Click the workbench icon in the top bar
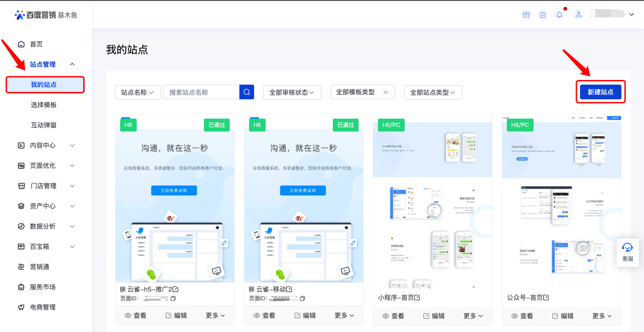Viewport: 644px width, 332px height. pyautogui.click(x=526, y=14)
